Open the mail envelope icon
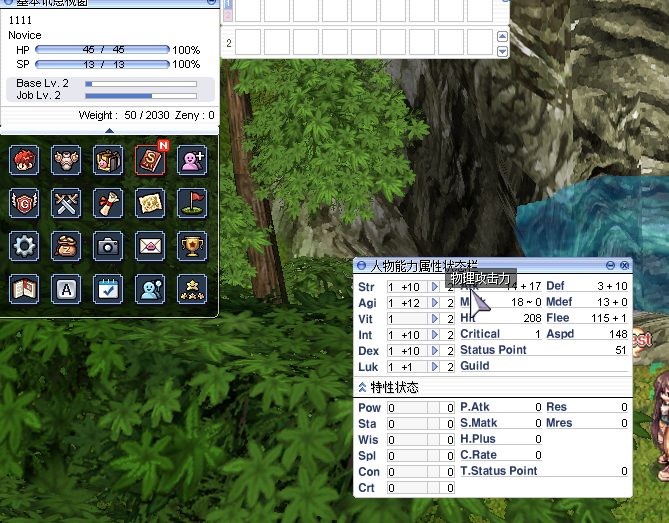Screen dimensions: 669x523 (x=150, y=246)
